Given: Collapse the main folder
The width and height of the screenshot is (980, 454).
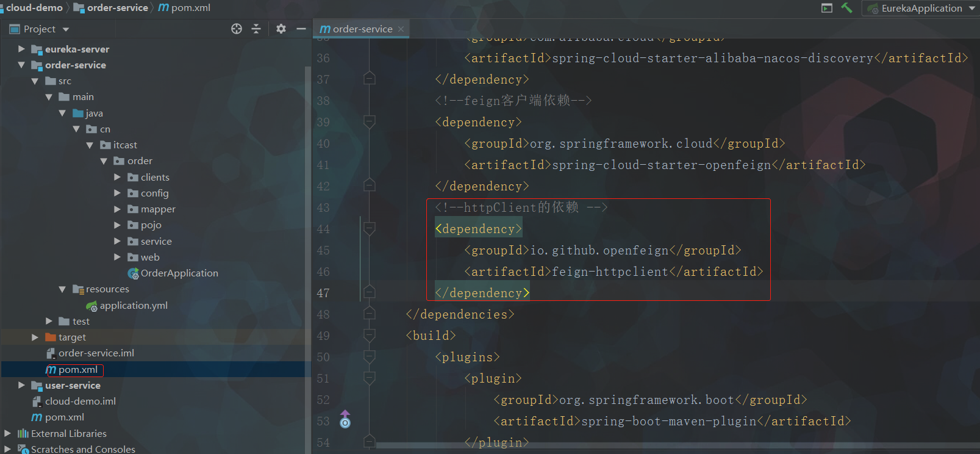Looking at the screenshot, I should tap(49, 96).
